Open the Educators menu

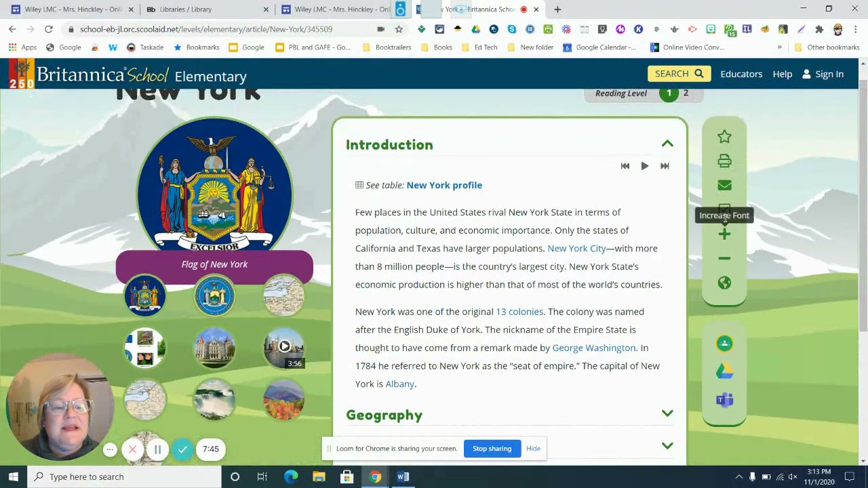[x=741, y=74]
